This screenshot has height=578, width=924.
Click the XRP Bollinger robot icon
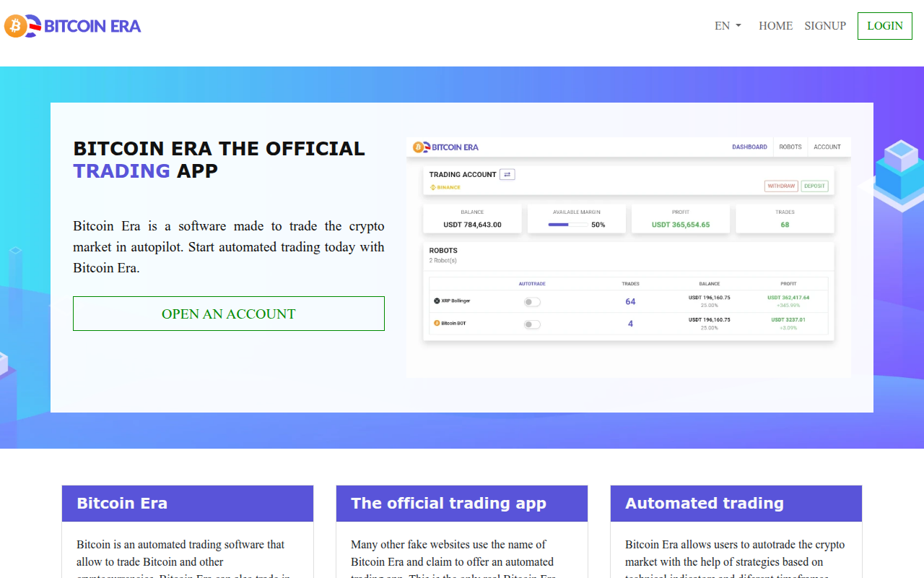(437, 301)
